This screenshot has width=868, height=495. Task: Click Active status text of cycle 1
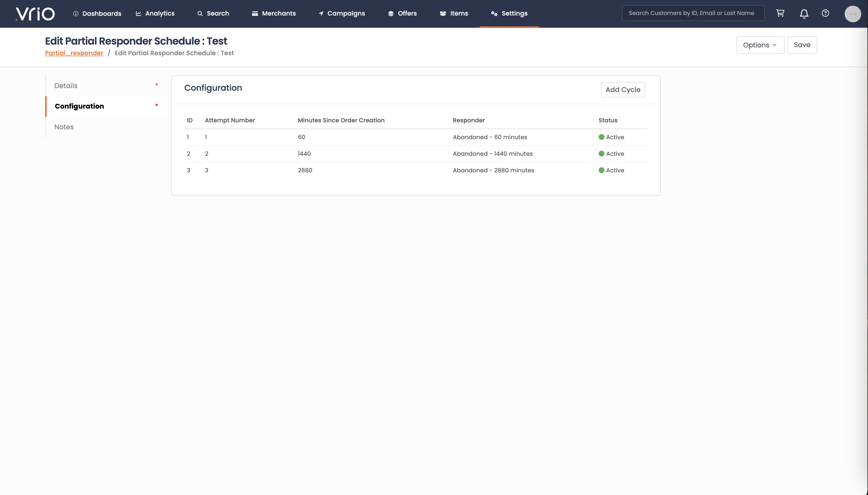(615, 137)
